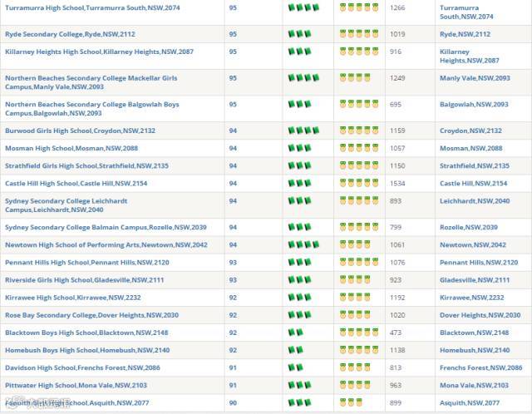Open Sydney Secondary College Balmain Campus link

106,228
